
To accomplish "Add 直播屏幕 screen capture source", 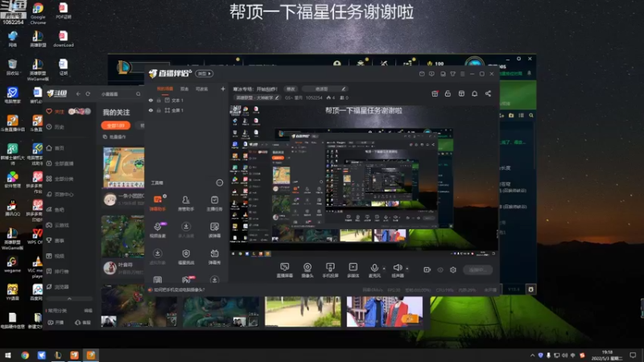I will pos(285,270).
